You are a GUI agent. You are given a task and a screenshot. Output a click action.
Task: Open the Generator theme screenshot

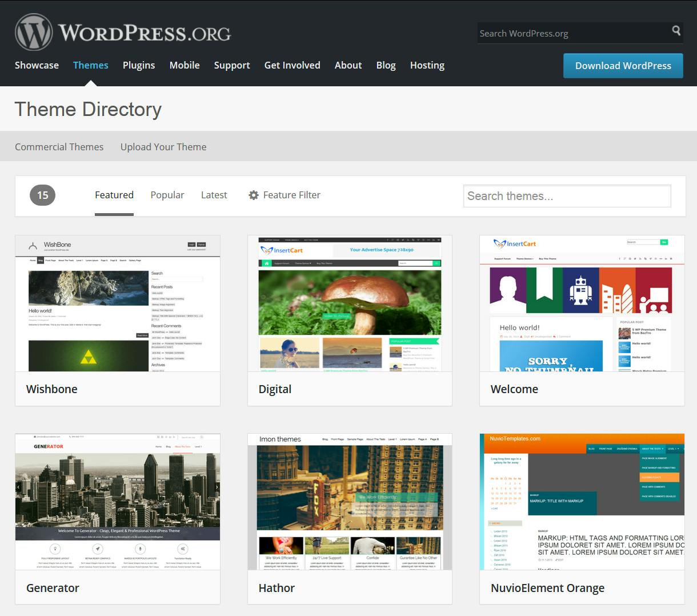click(x=118, y=502)
